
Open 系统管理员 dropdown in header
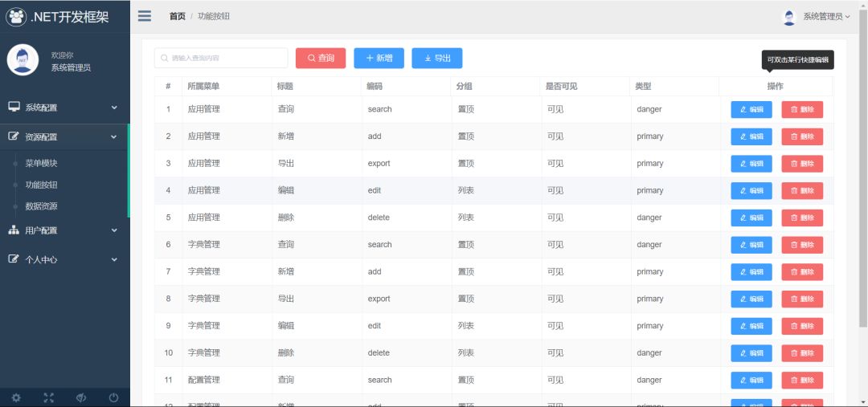coord(826,17)
